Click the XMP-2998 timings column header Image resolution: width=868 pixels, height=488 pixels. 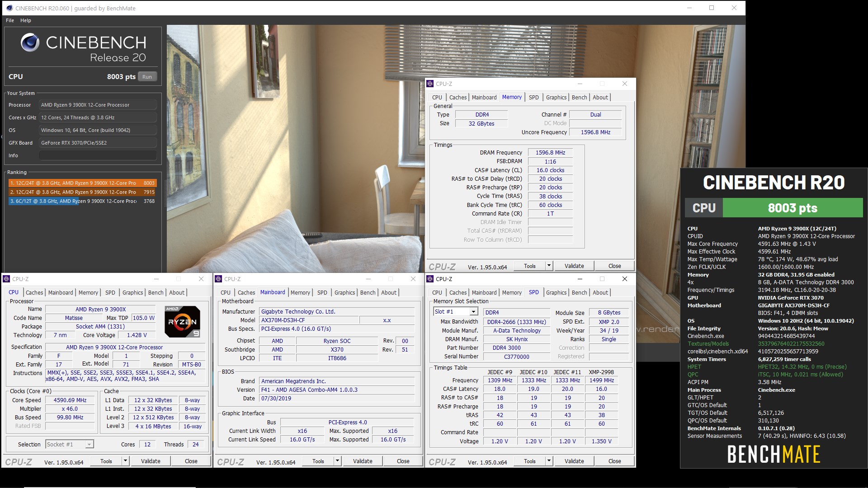pos(601,372)
